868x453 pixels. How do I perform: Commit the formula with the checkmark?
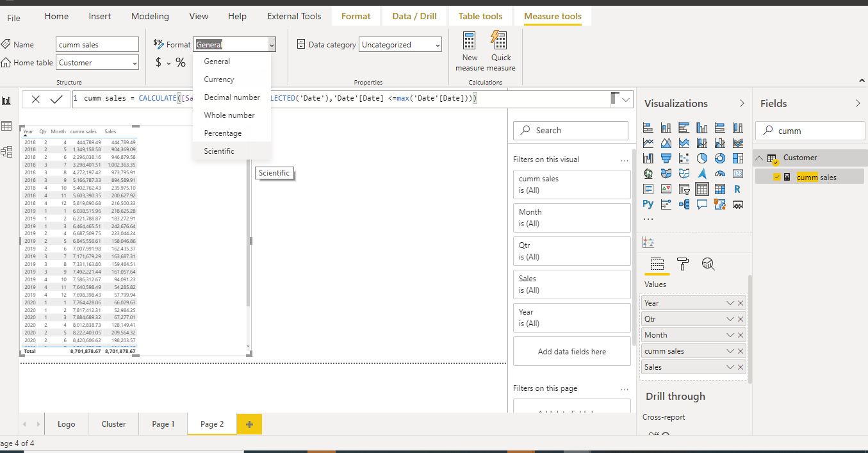point(56,99)
